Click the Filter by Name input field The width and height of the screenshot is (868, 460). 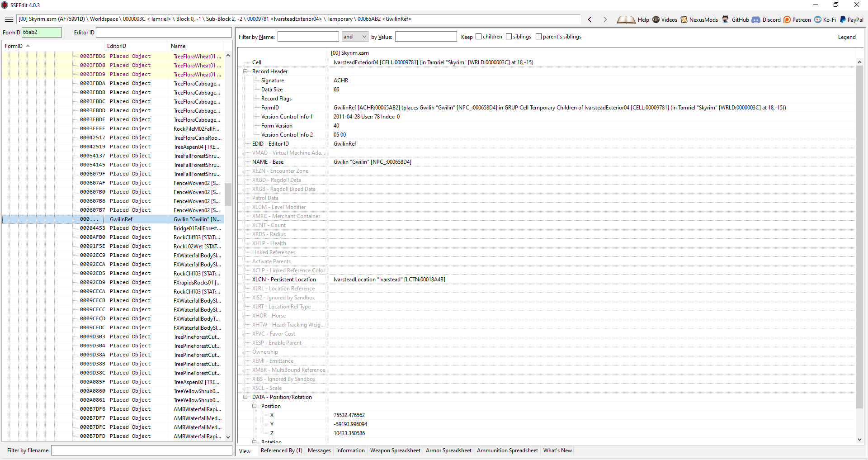pyautogui.click(x=308, y=37)
